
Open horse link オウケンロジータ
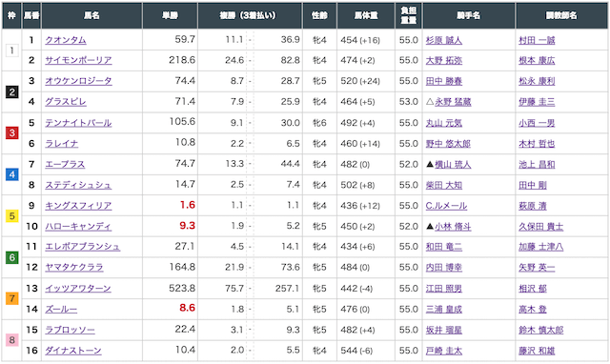tap(78, 81)
